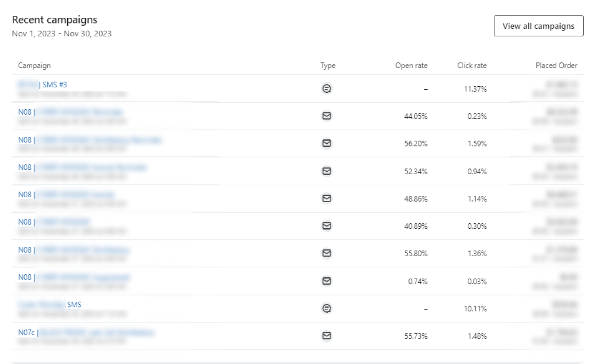Click the Open rate column header
Image resolution: width=593 pixels, height=364 pixels.
point(412,65)
